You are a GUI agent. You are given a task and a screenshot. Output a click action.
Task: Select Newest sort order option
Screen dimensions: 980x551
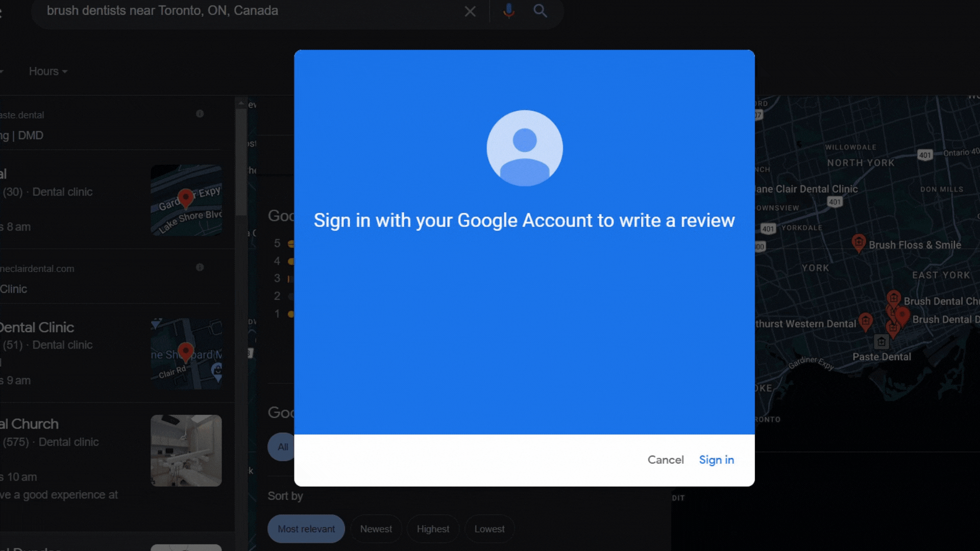(x=376, y=529)
